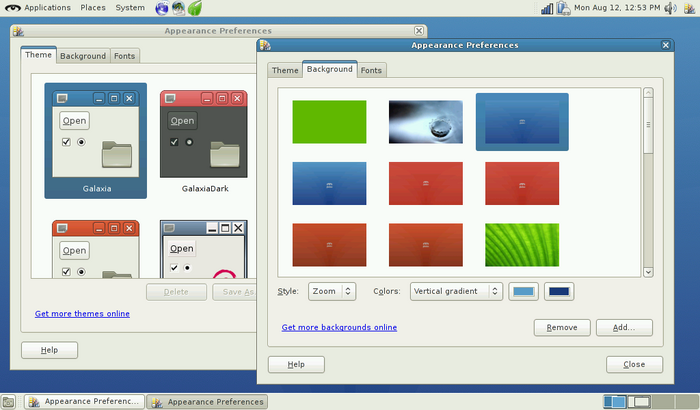
Task: Open the mail client icon in top panel
Action: click(178, 8)
